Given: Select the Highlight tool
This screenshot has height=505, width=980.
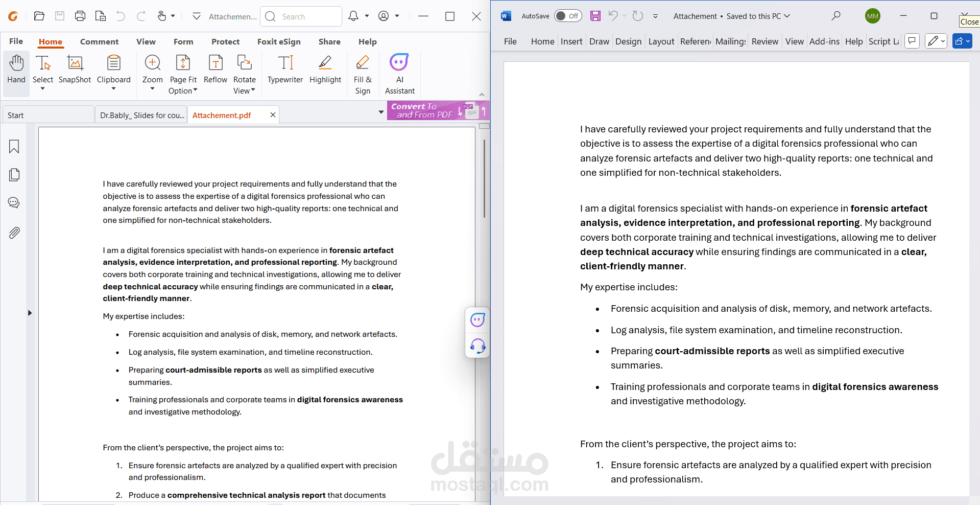Looking at the screenshot, I should point(325,69).
